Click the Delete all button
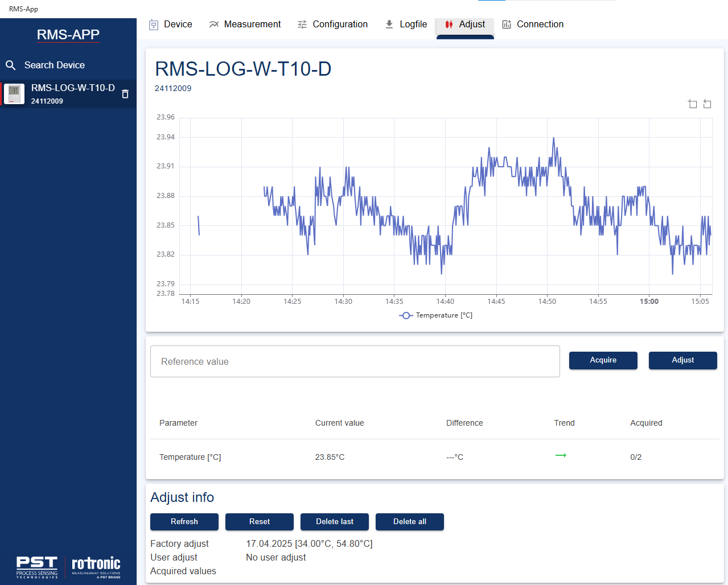The image size is (728, 585). pos(410,522)
